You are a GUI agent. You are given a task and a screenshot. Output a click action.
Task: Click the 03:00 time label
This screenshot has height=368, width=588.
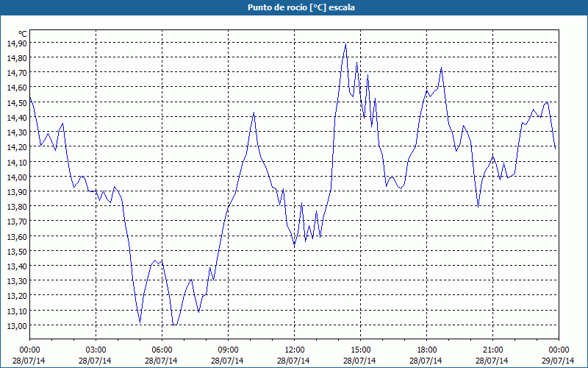click(x=96, y=350)
